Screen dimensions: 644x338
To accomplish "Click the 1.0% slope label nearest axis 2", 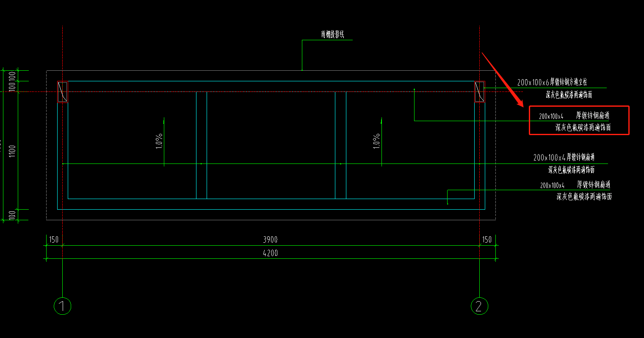I will (x=376, y=141).
